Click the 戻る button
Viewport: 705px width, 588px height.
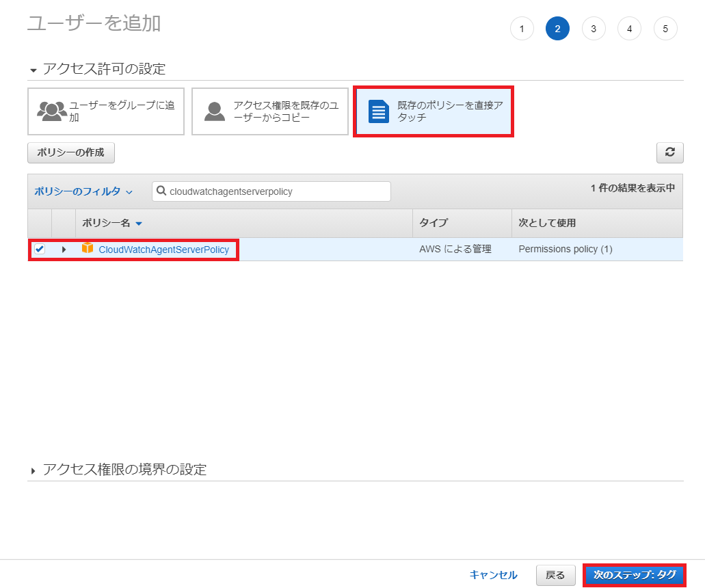pos(555,575)
